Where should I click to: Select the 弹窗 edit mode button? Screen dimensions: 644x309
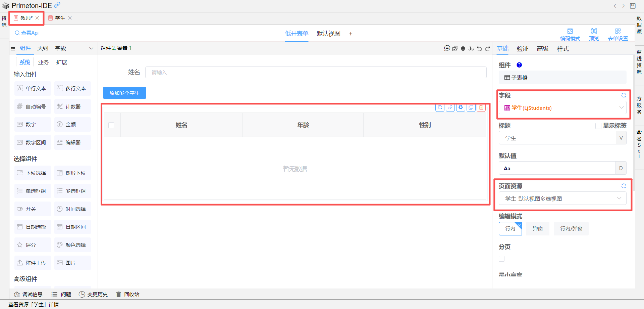pos(537,228)
